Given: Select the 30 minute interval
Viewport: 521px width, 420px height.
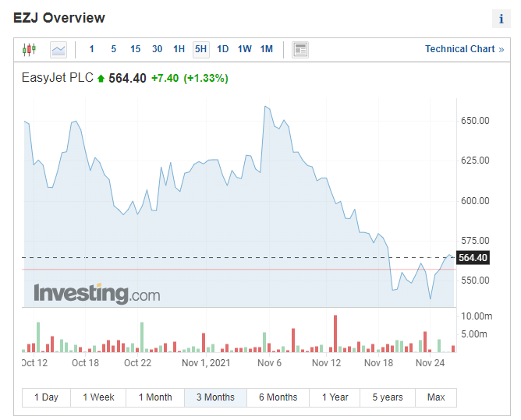Looking at the screenshot, I should [158, 49].
